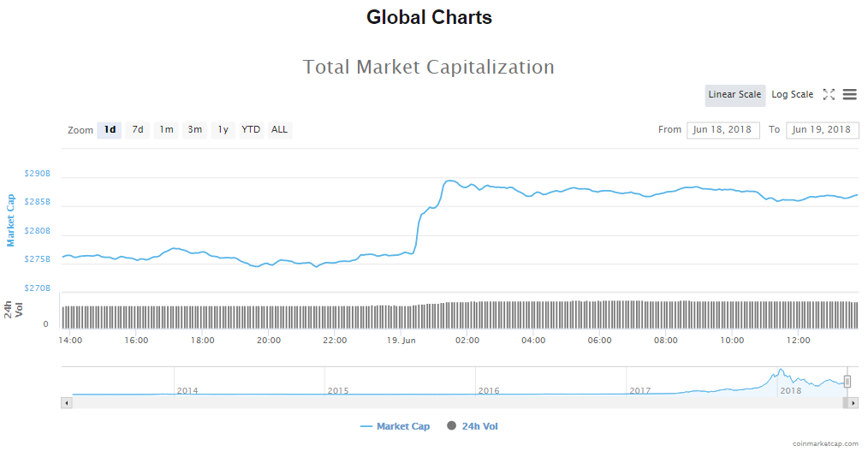Switch chart to Linear Scale

pyautogui.click(x=734, y=95)
